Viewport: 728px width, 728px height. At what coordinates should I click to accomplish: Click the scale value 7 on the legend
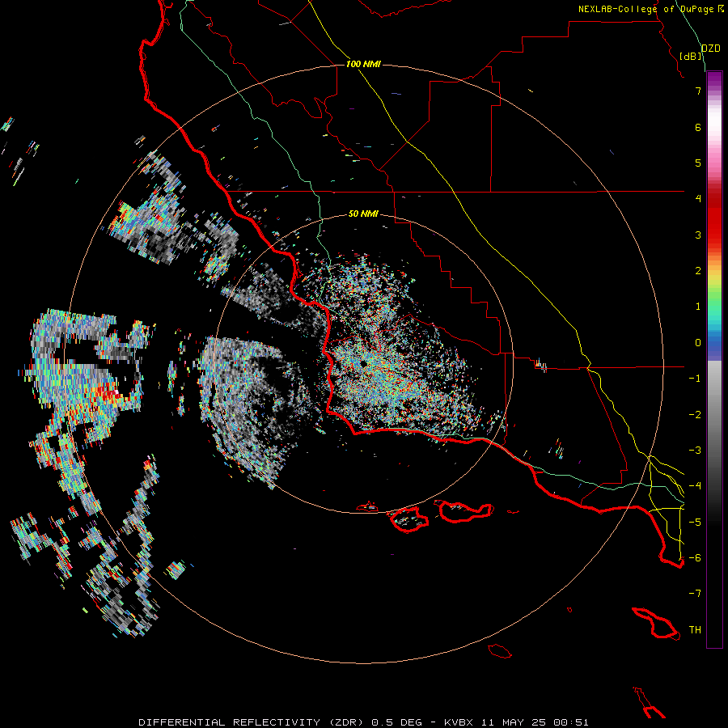pos(698,91)
